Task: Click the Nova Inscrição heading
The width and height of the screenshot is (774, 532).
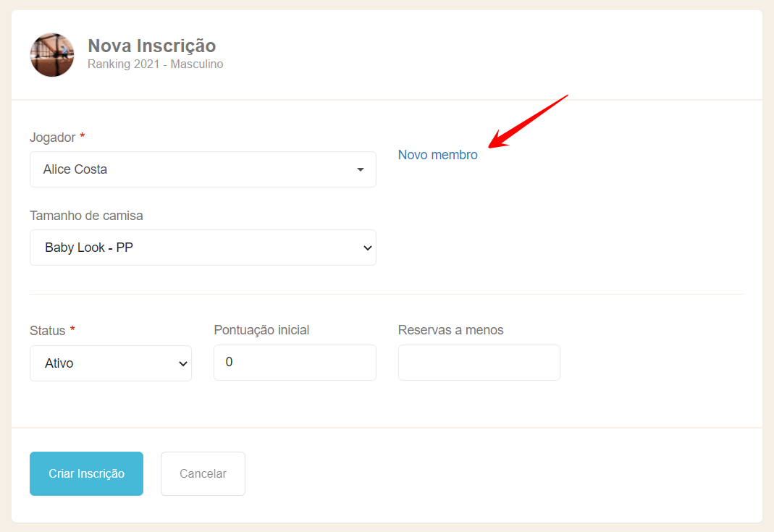Action: (151, 46)
